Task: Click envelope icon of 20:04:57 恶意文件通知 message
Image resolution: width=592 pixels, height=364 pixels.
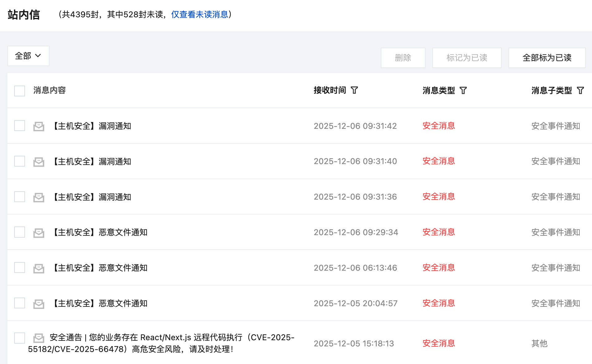Action: (39, 304)
